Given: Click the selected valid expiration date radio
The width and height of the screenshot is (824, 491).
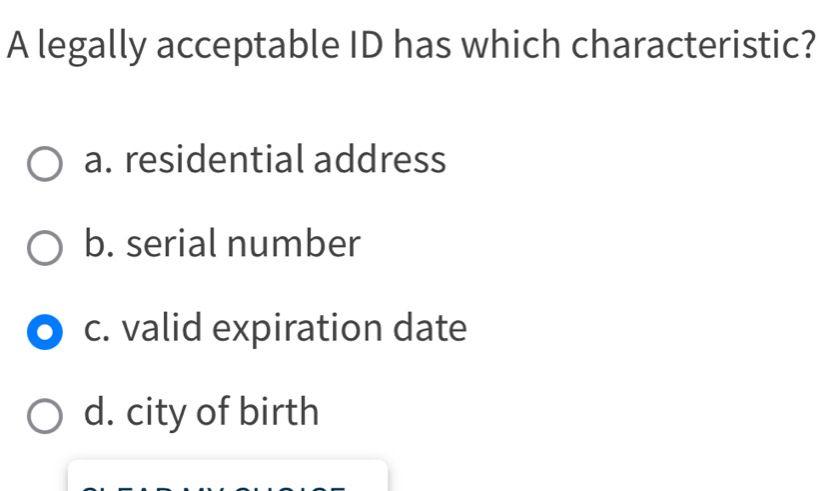Looking at the screenshot, I should tap(43, 329).
